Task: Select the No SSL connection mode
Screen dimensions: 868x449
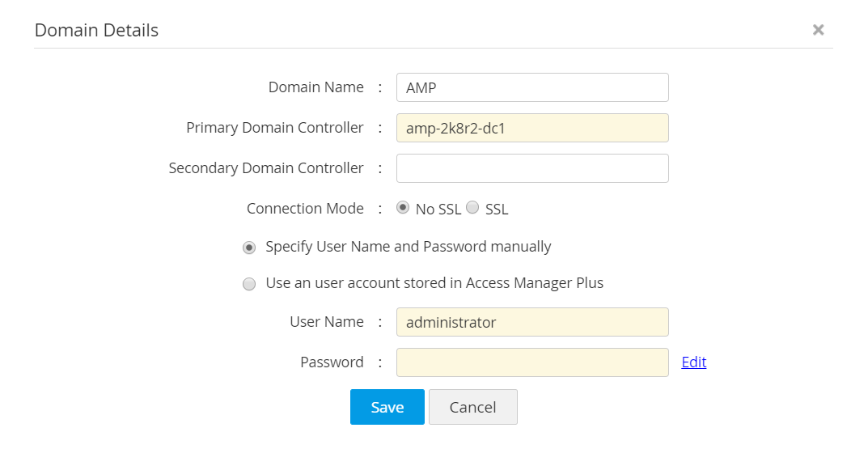Action: (403, 208)
